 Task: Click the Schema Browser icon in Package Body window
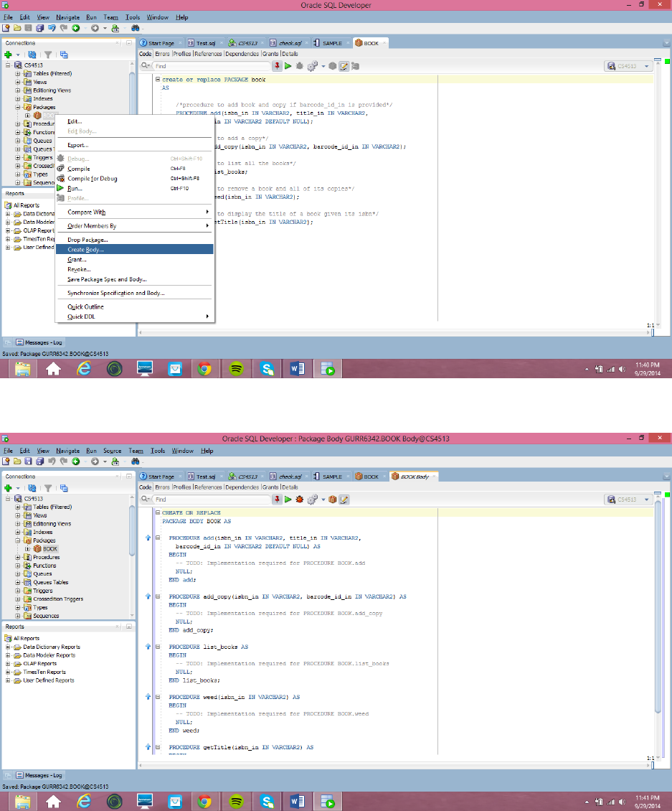click(64, 488)
